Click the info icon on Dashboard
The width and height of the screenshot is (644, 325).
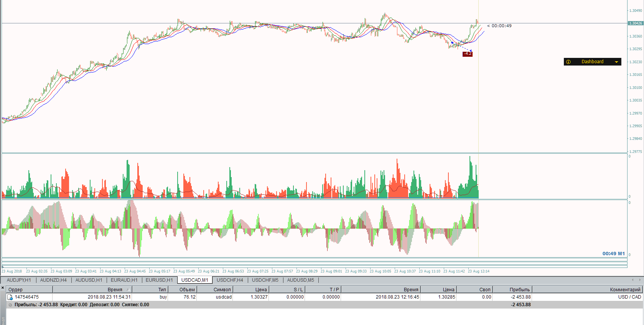(x=568, y=62)
